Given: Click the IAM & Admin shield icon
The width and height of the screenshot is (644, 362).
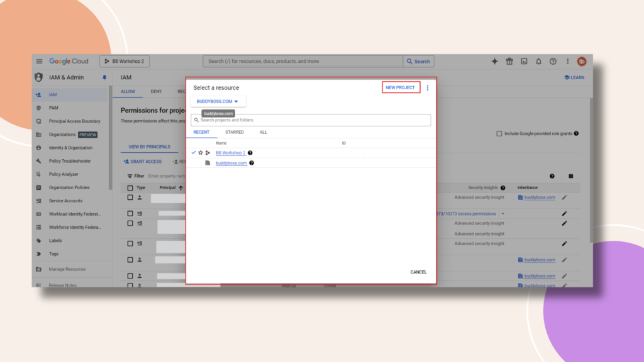Looking at the screenshot, I should (38, 77).
